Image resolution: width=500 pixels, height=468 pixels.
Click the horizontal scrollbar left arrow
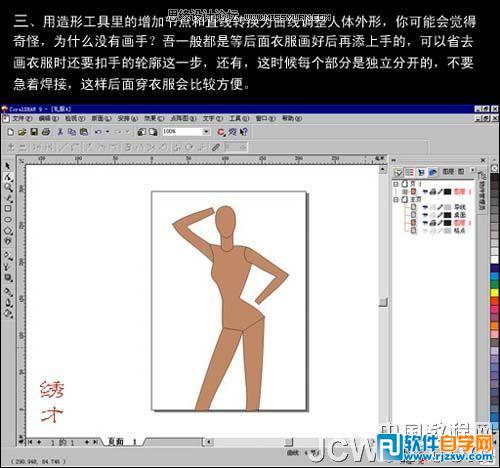(x=208, y=442)
